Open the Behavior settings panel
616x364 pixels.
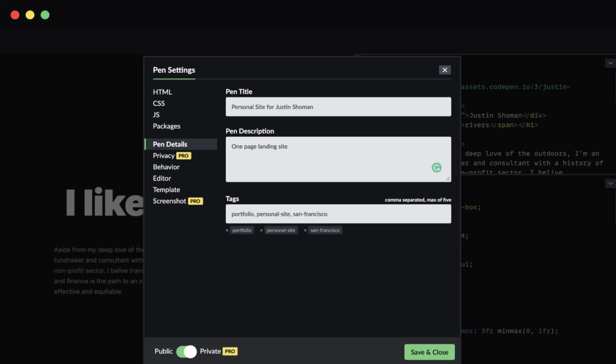tap(166, 167)
